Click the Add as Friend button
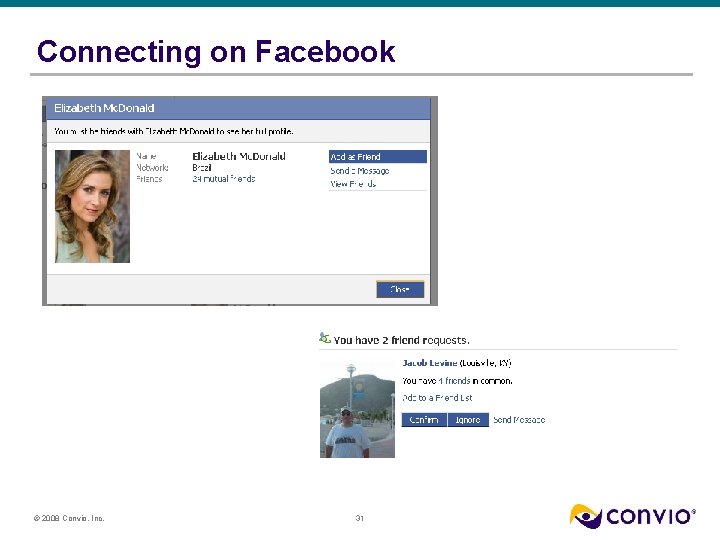This screenshot has width=720, height=540. point(377,157)
